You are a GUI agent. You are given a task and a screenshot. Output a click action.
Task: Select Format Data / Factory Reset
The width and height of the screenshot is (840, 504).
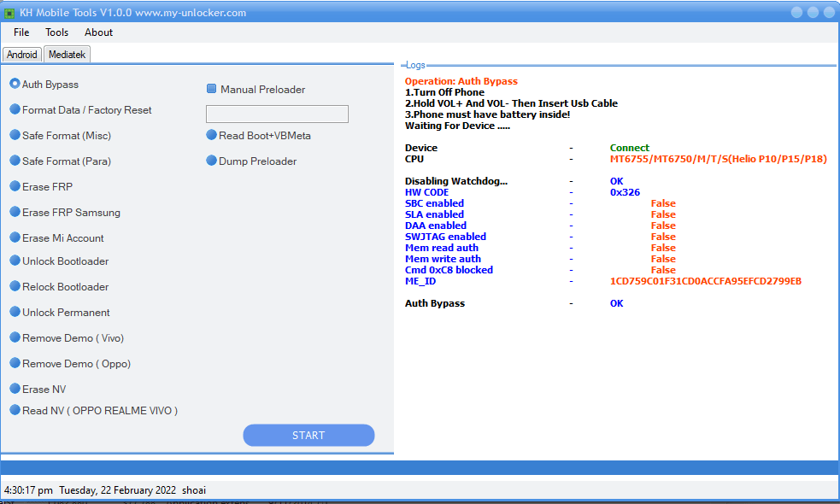point(15,110)
